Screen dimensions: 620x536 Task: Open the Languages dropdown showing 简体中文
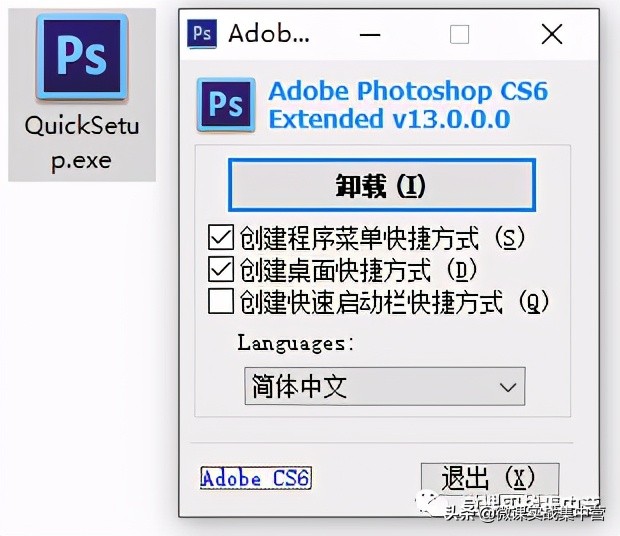(x=385, y=386)
